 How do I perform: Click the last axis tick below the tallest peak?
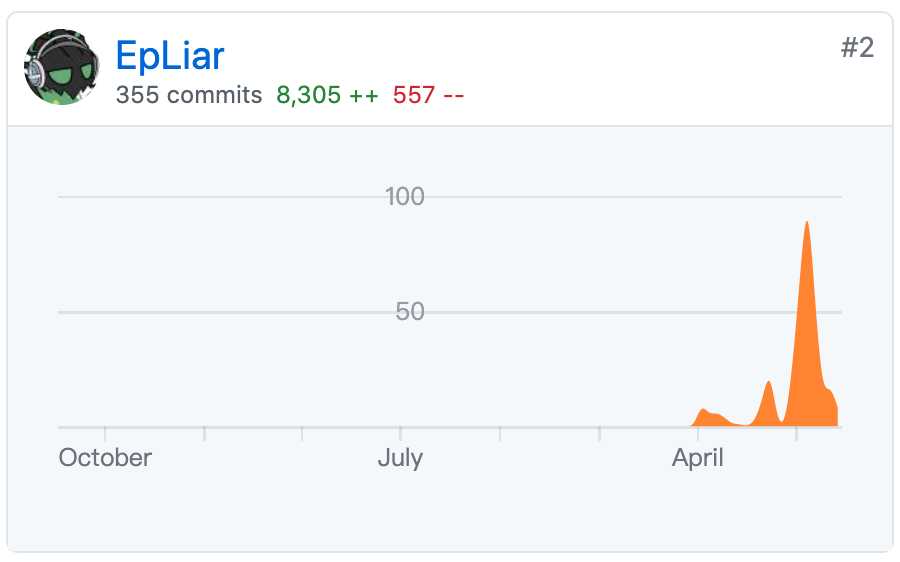pos(796,433)
